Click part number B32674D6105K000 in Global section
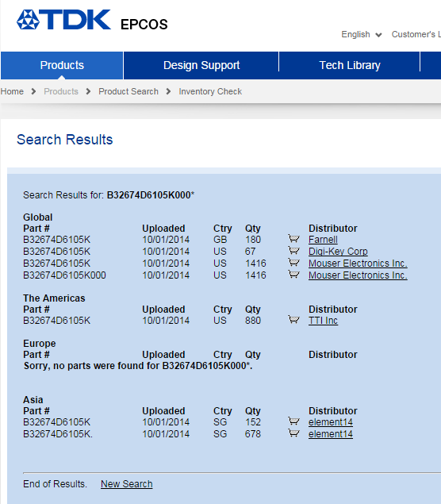Image resolution: width=441 pixels, height=504 pixels. pyautogui.click(x=64, y=275)
